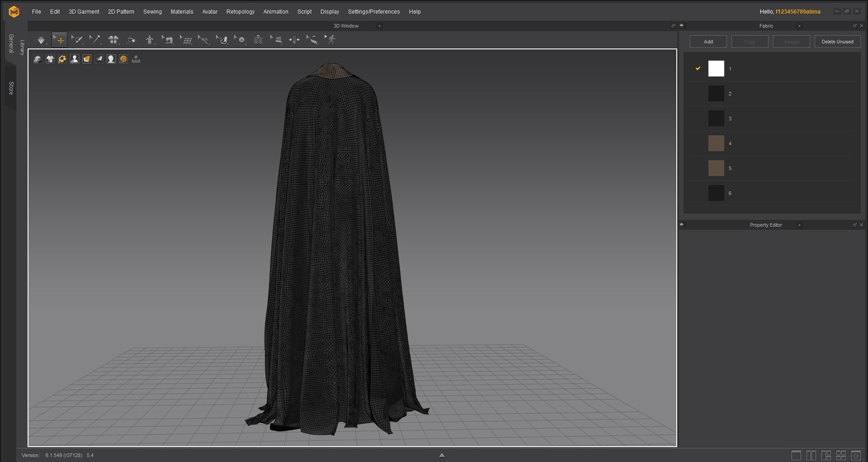Click the Delete Unused button
The image size is (868, 462).
click(x=837, y=42)
